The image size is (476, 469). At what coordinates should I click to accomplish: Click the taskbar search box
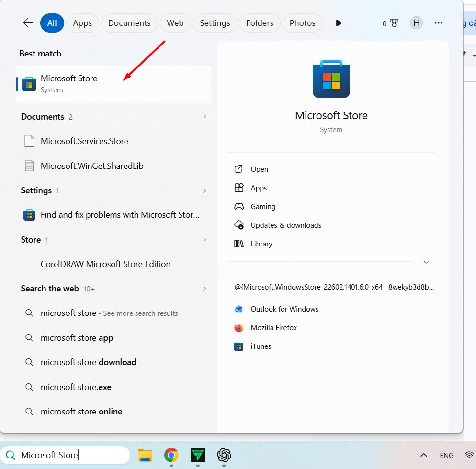tap(65, 455)
